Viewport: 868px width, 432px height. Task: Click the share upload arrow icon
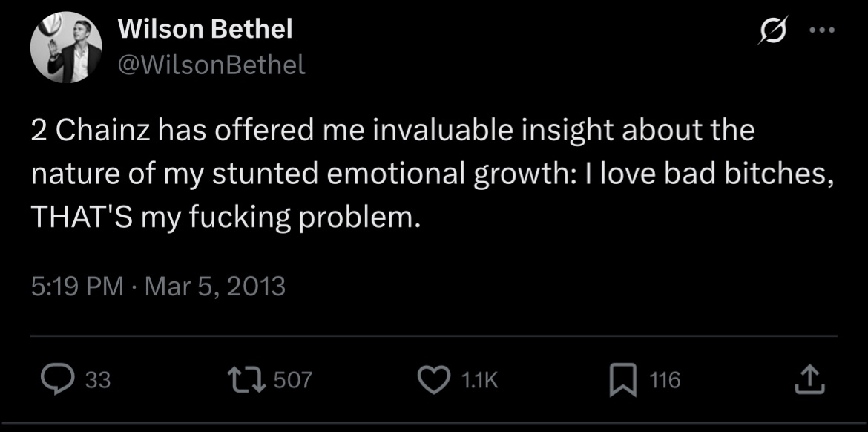point(810,379)
